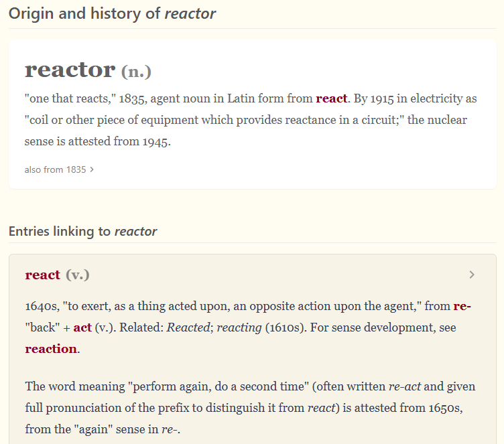
Task: Click the italic word 'reacting'
Action: (239, 327)
